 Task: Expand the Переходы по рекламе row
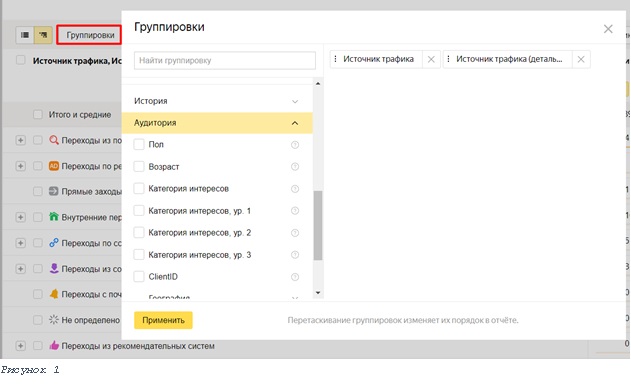[21, 166]
